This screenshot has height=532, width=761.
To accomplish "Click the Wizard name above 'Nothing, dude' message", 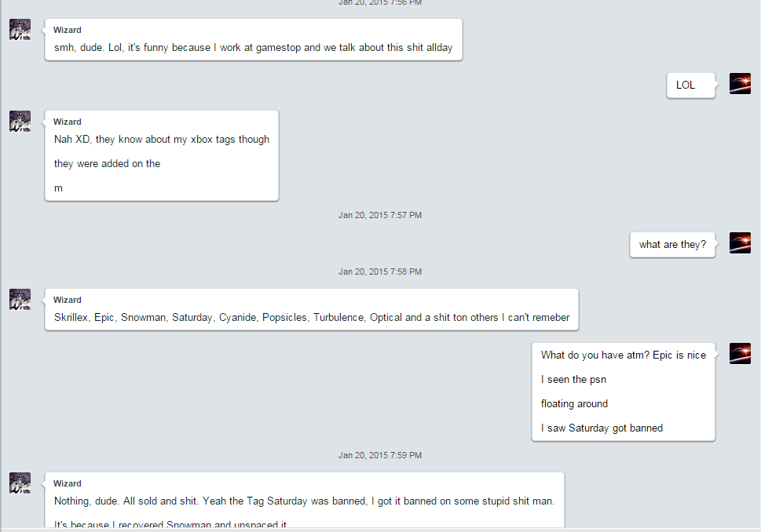I will (67, 483).
